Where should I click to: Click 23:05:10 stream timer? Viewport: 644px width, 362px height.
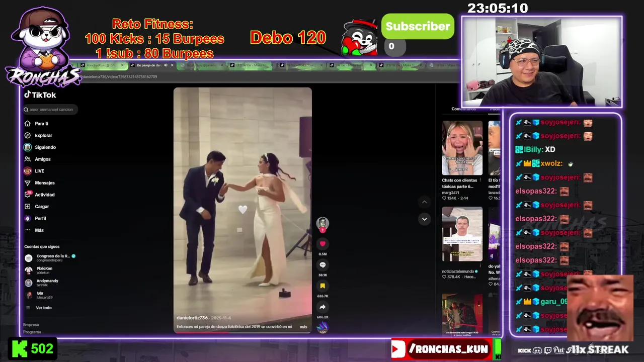coord(498,8)
